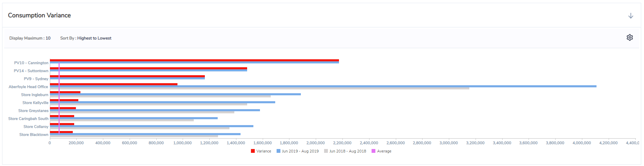This screenshot has height=166, width=644.
Task: Click the 4,000,000 x-axis tick label
Action: (x=582, y=143)
